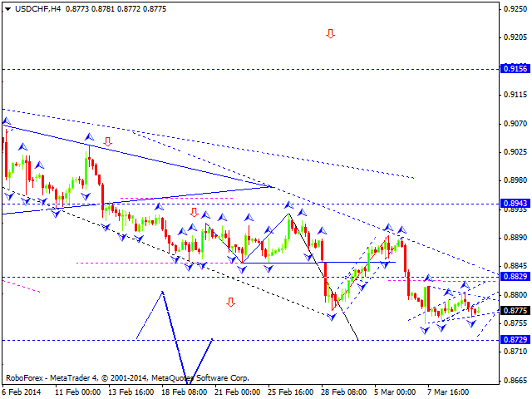Image resolution: width=532 pixels, height=399 pixels.
Task: Click the lowest red down arrow on the chart
Action: 230,302
